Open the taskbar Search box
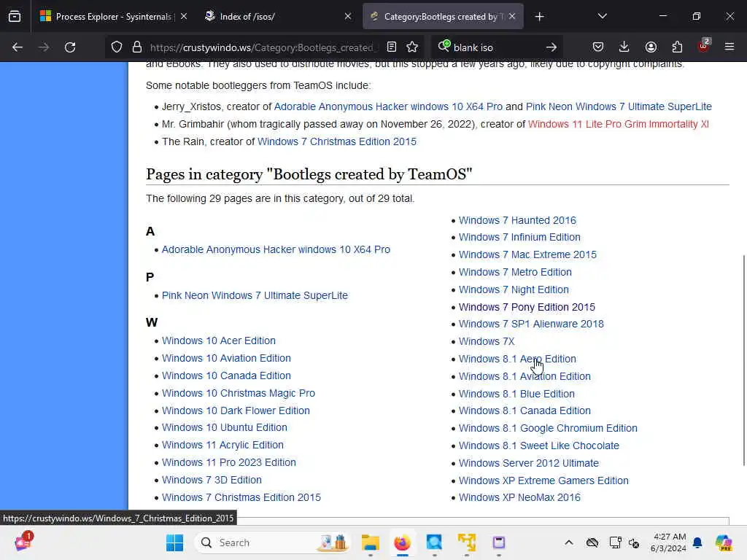 (273, 542)
